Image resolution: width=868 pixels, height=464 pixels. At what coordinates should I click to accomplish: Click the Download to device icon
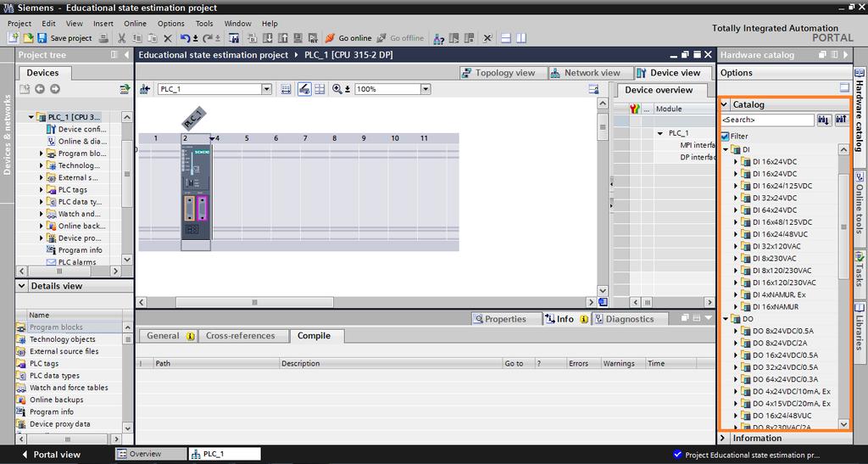(x=267, y=38)
